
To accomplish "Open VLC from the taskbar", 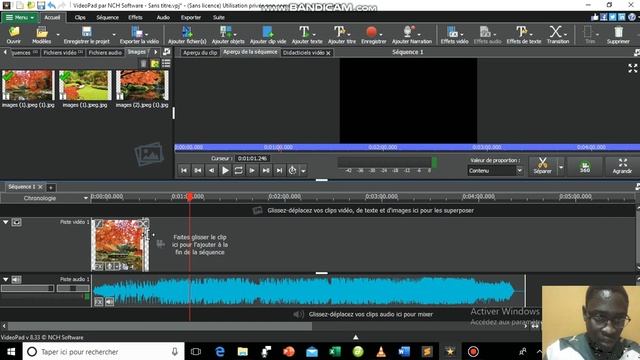I will pos(381,351).
